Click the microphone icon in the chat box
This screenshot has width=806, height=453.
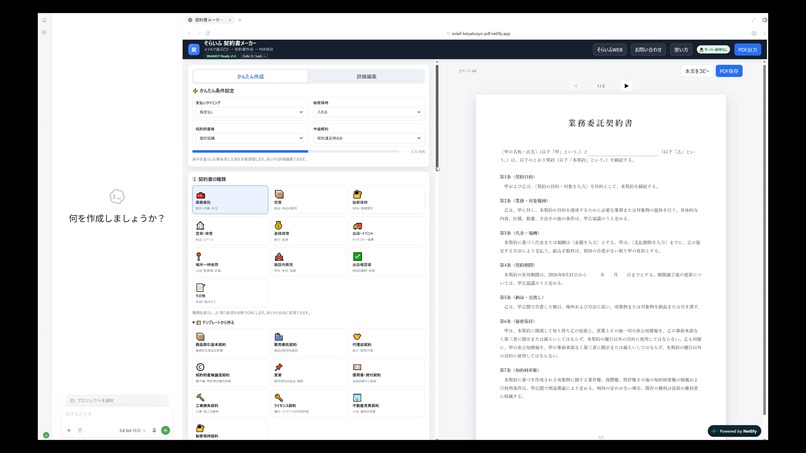click(x=154, y=430)
